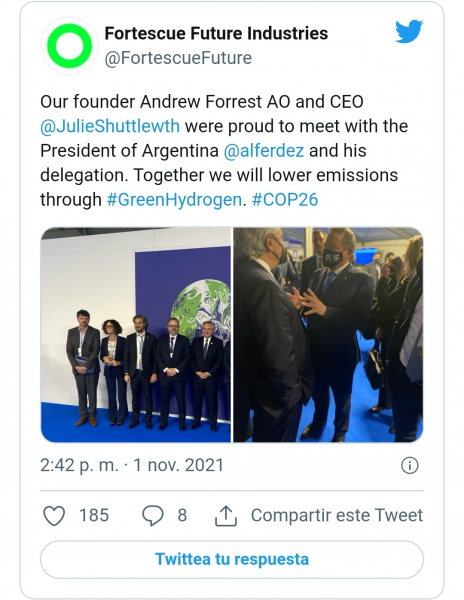Like the tweet with the heart icon
Viewport: 464px width, 600px height.
pos(54,515)
